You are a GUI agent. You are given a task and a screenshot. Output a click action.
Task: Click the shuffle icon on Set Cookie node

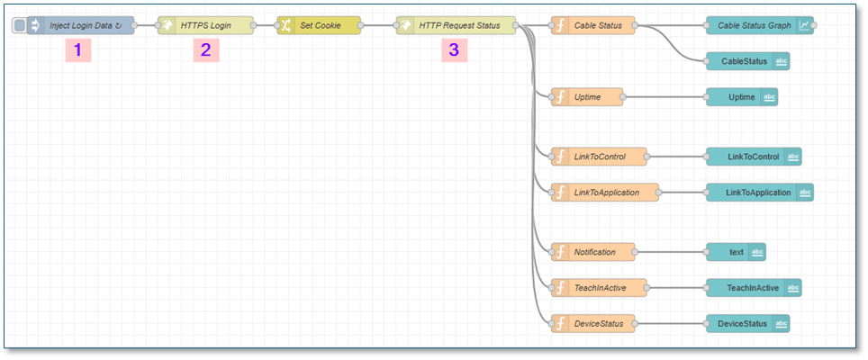coord(285,25)
